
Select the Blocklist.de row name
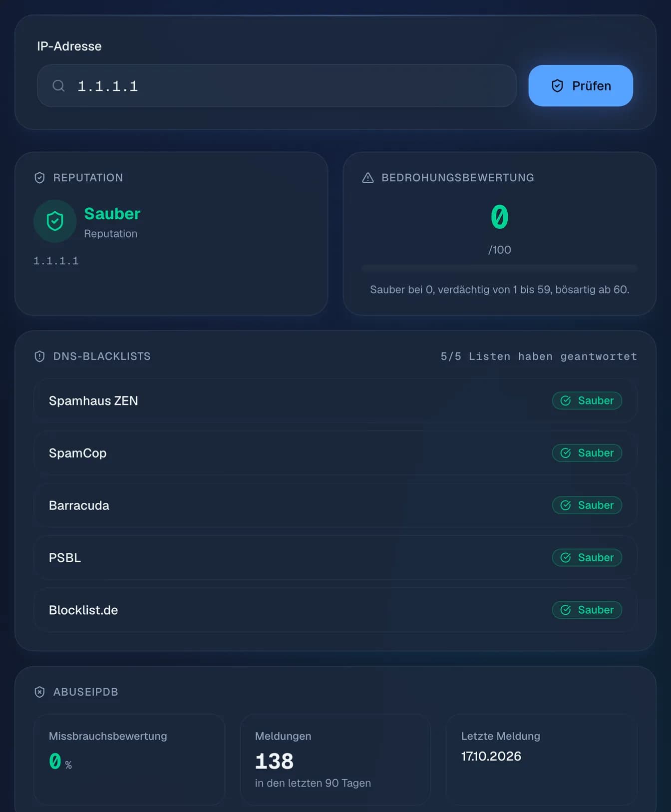point(83,610)
